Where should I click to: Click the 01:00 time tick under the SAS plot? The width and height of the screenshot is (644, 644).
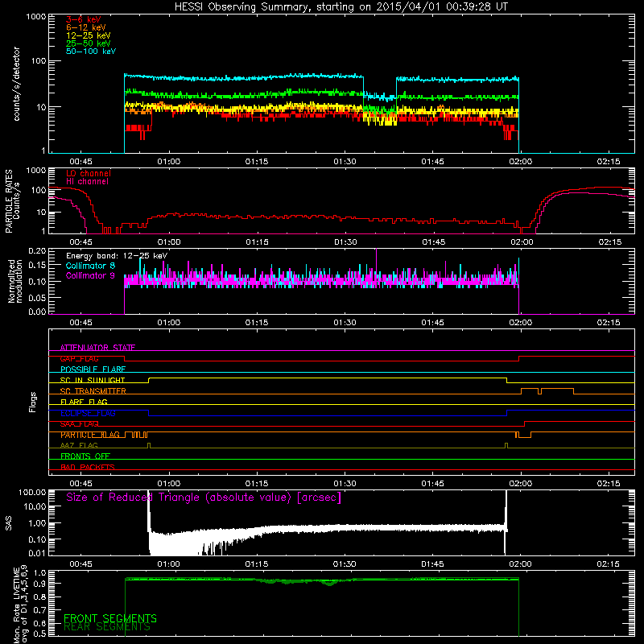coord(168,564)
